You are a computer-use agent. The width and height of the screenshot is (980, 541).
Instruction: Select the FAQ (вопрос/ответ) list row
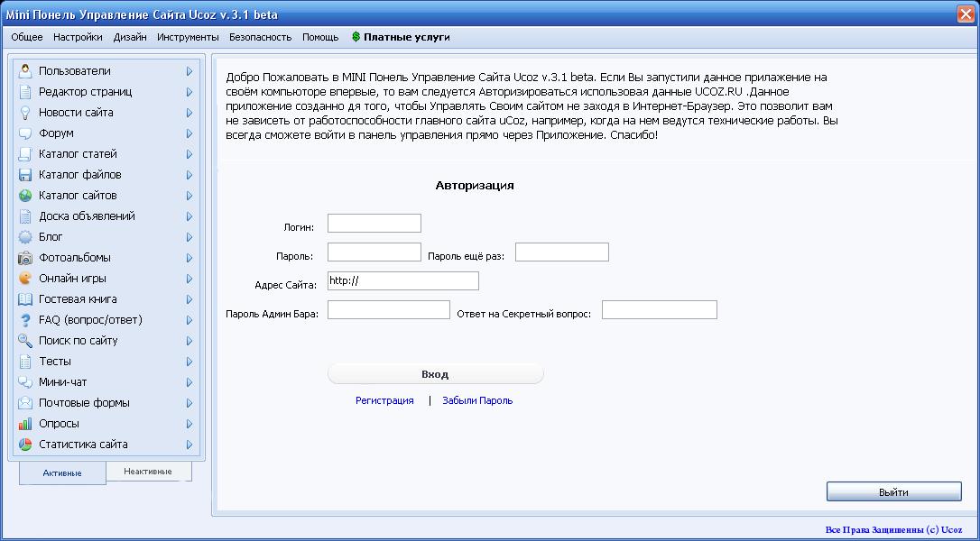[x=106, y=320]
